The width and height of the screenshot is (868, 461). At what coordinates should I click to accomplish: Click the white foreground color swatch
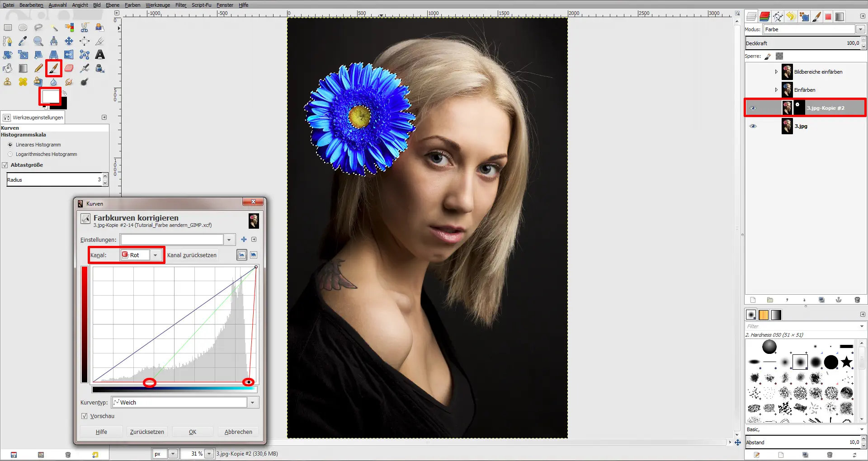49,96
